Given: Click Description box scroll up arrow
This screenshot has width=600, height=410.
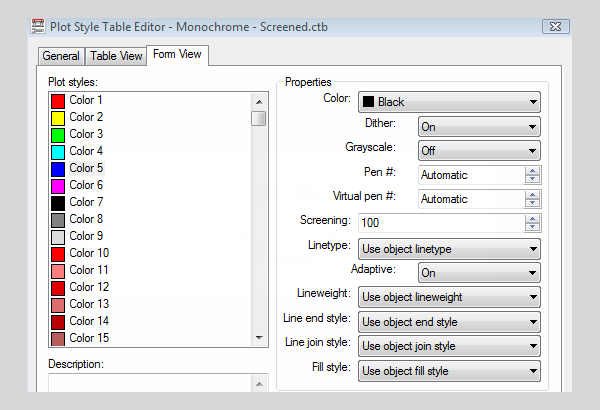Looking at the screenshot, I should click(259, 384).
